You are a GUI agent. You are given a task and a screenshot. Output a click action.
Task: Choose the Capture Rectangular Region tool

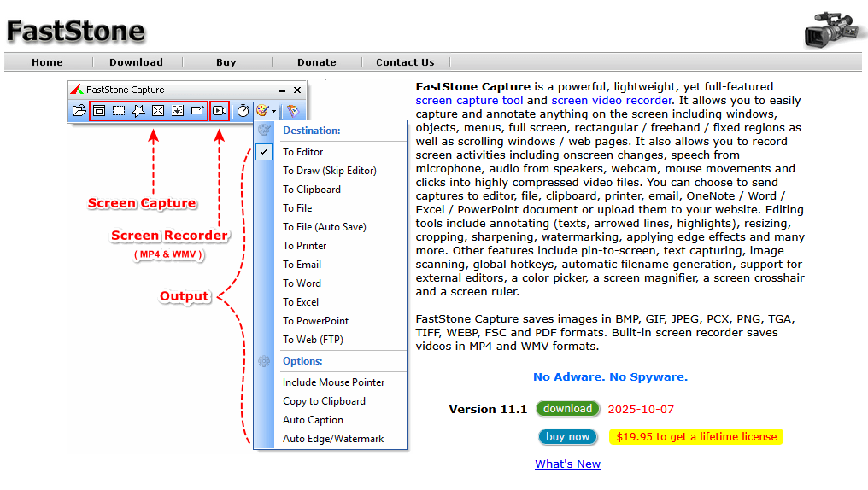119,110
